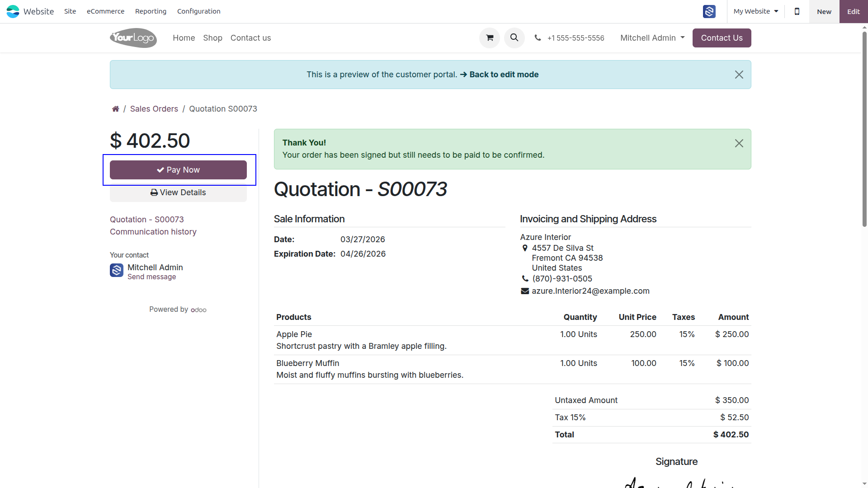Open the eCommerce menu
This screenshot has width=868, height=488.
(105, 11)
